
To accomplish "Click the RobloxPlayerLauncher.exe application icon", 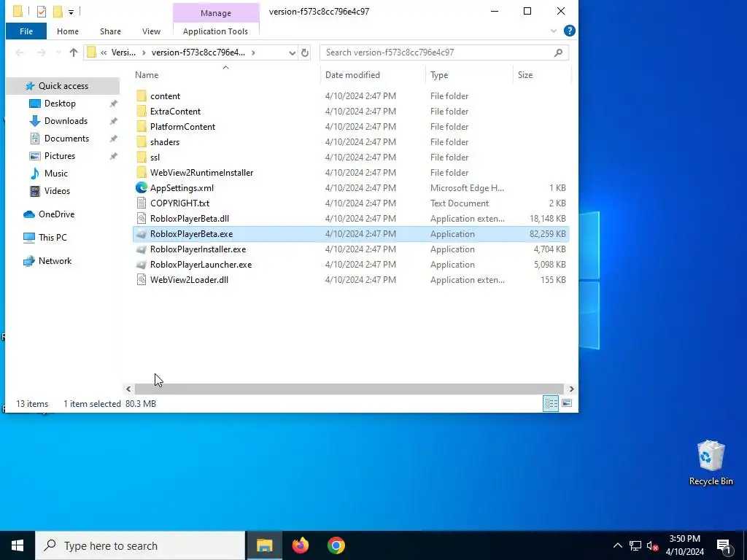I will coord(142,264).
